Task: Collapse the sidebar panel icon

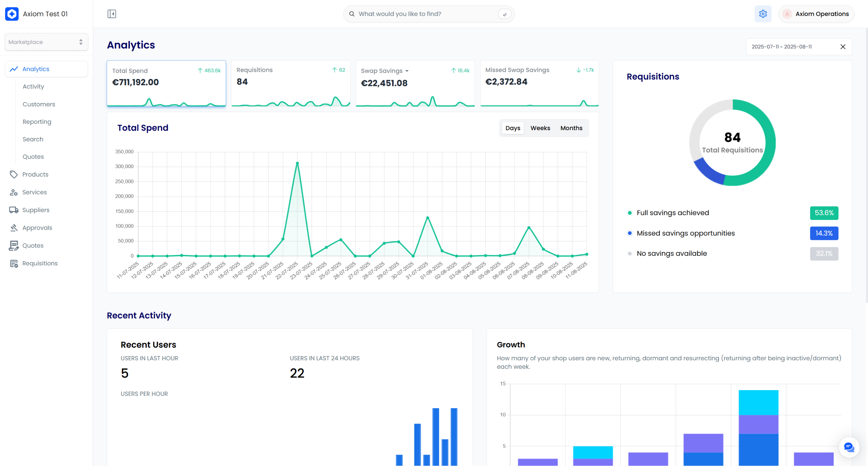Action: tap(112, 14)
